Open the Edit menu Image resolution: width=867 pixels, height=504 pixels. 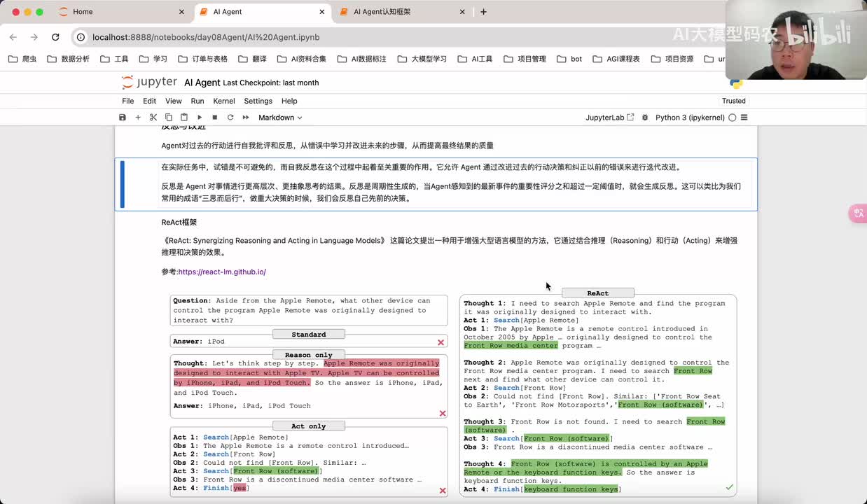[x=150, y=101]
